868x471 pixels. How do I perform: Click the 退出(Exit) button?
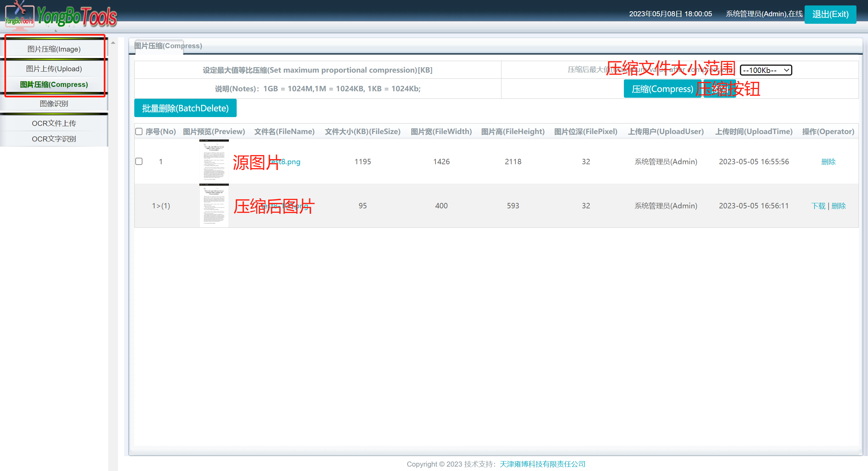coord(830,14)
